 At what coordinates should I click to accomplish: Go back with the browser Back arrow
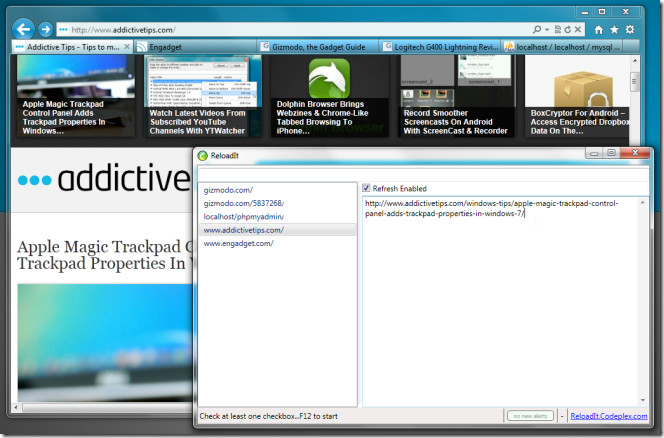23,29
